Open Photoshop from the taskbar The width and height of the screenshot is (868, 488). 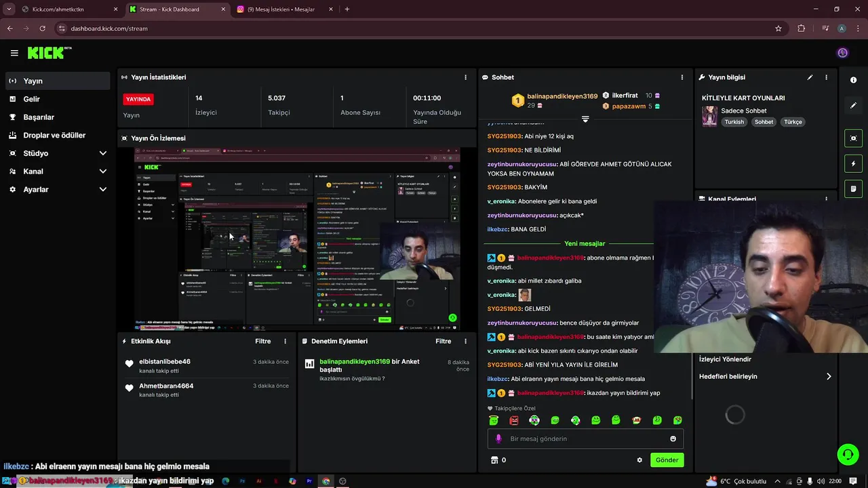[x=242, y=481]
